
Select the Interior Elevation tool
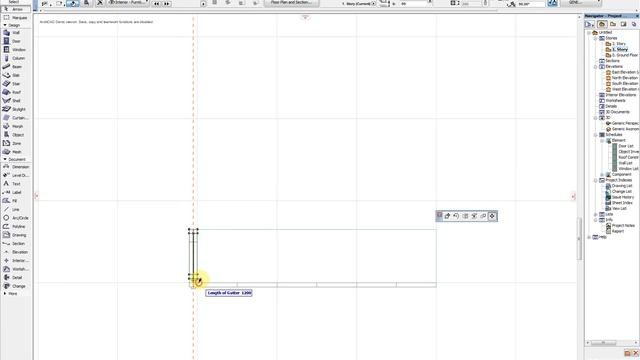(16, 260)
